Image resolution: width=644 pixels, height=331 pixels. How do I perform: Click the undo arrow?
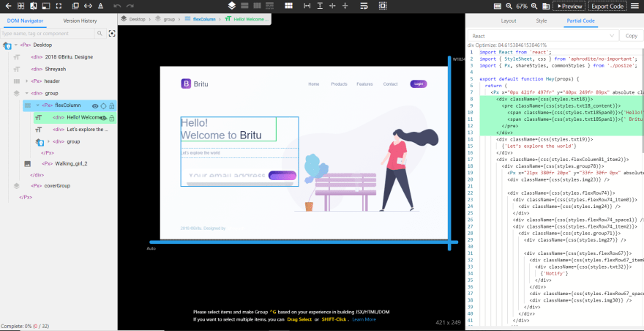click(x=117, y=6)
